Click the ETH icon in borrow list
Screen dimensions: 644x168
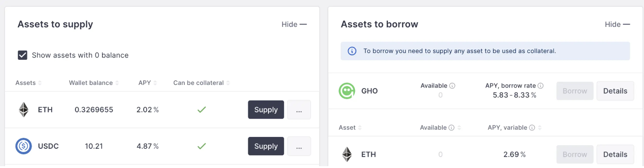[x=347, y=154]
